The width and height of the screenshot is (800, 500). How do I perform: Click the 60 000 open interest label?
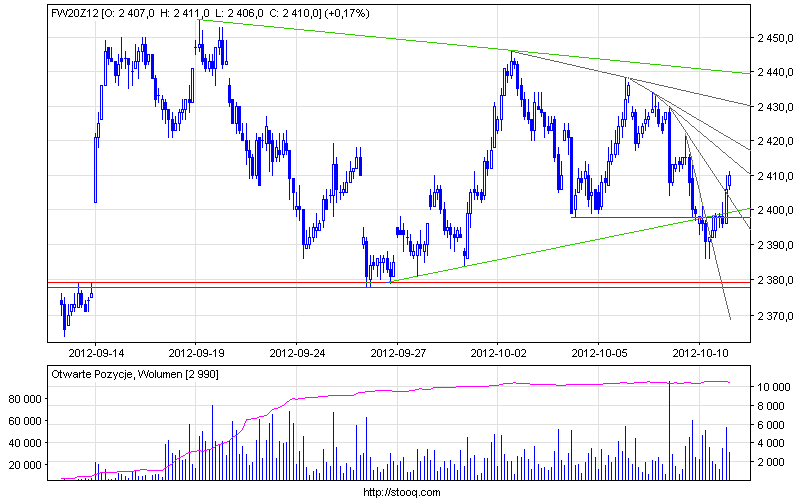coord(25,421)
